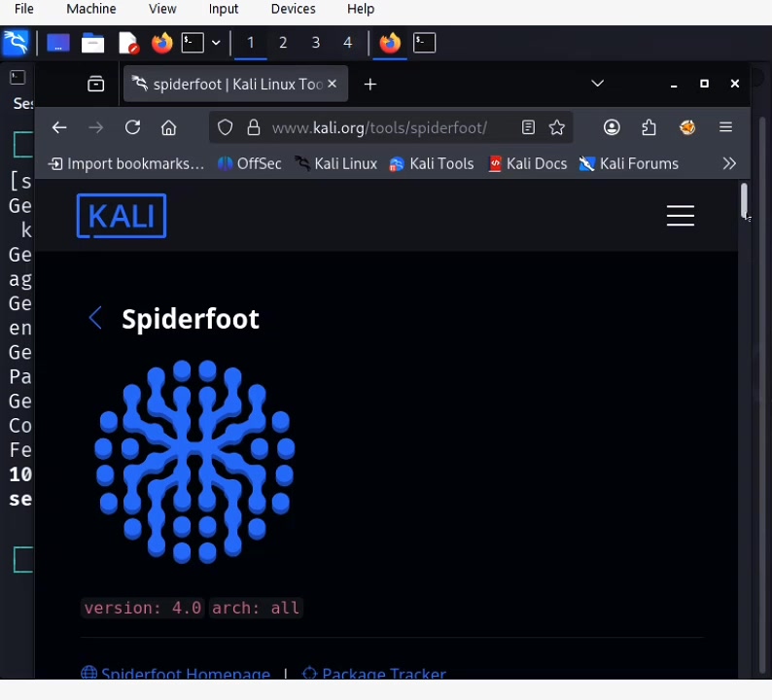Click Import bookmarks in bookmarks bar

coord(126,163)
